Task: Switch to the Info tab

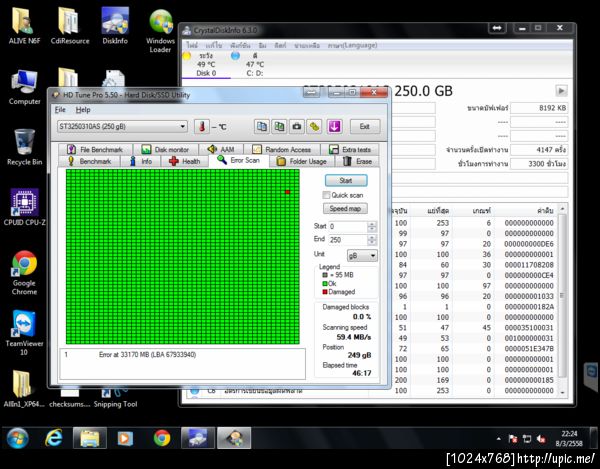Action: (140, 161)
